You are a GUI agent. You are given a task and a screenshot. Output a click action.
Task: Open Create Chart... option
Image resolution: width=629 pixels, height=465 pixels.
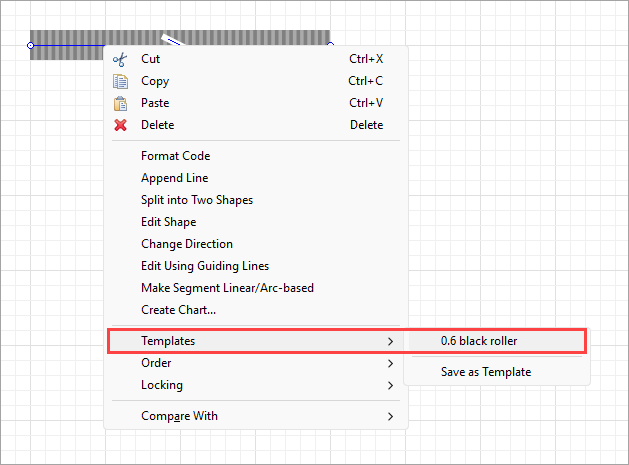pyautogui.click(x=178, y=310)
